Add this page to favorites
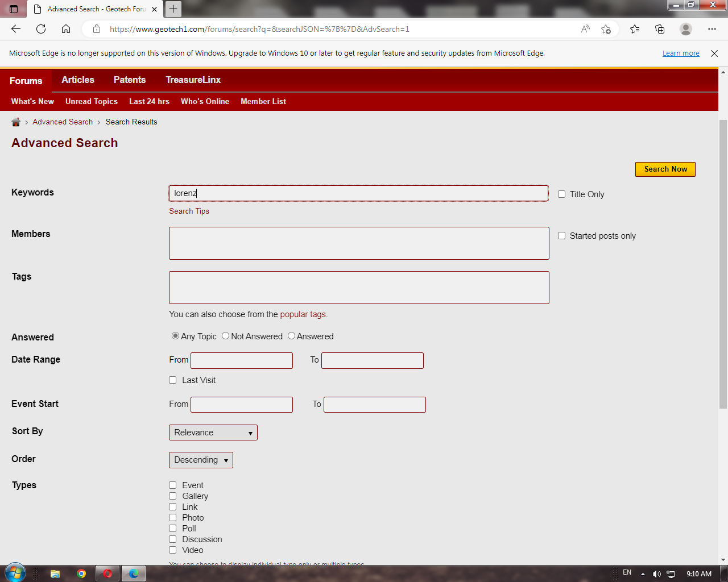Image resolution: width=728 pixels, height=582 pixels. (x=606, y=29)
